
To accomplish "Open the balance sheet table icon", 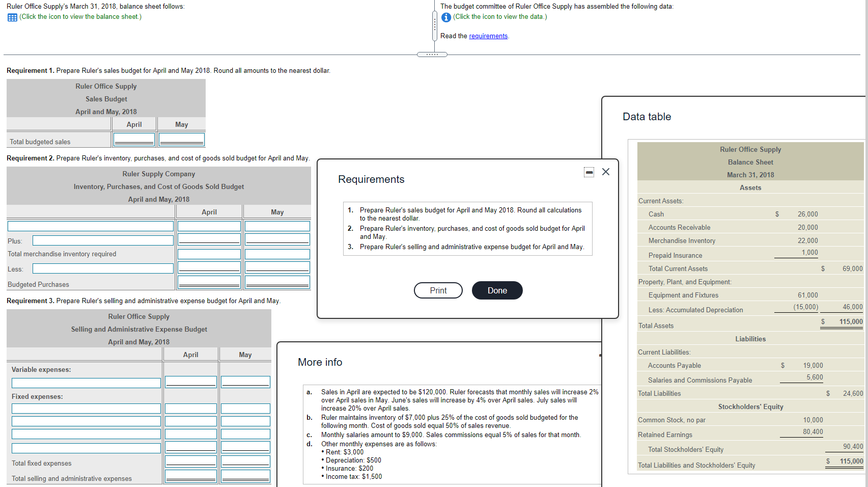I will (x=12, y=17).
